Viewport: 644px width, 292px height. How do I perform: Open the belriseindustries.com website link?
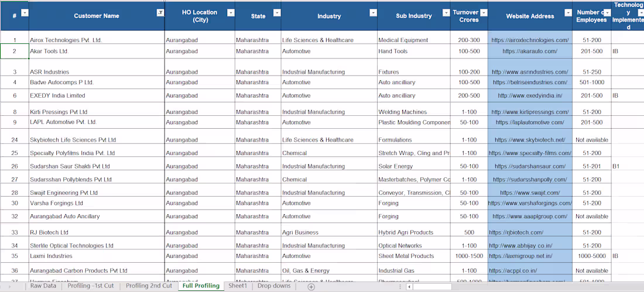point(530,82)
